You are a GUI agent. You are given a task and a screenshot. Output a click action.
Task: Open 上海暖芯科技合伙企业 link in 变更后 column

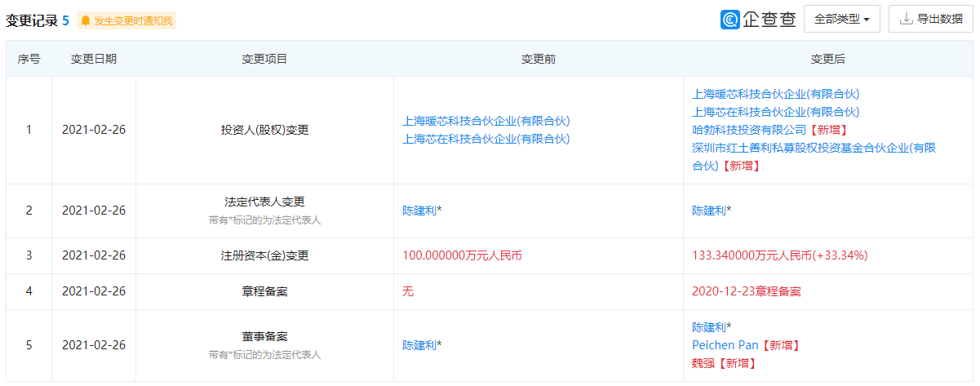(x=776, y=94)
